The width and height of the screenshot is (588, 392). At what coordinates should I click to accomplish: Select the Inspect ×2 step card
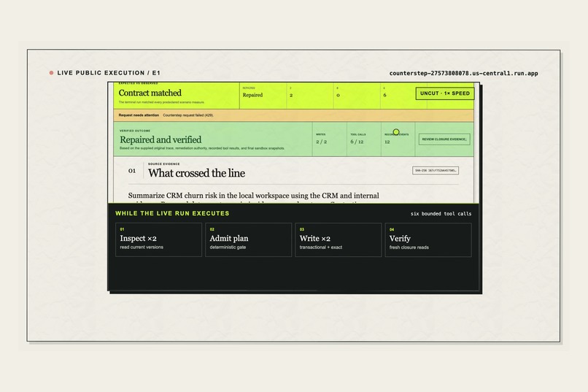(158, 239)
